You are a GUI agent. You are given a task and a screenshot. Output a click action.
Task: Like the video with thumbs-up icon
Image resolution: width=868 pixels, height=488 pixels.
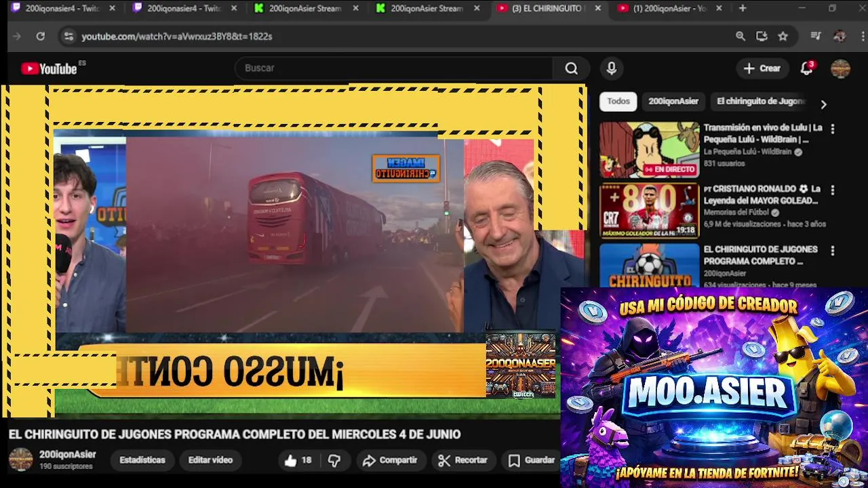[x=291, y=460]
